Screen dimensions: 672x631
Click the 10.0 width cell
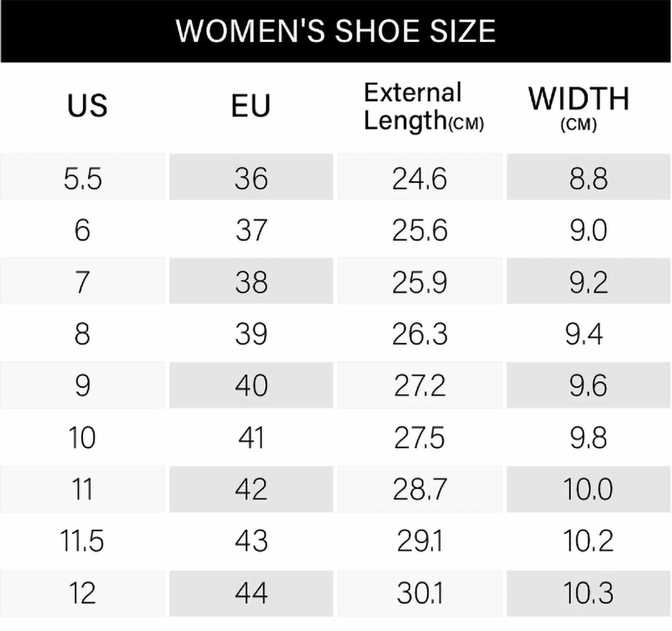tap(588, 489)
